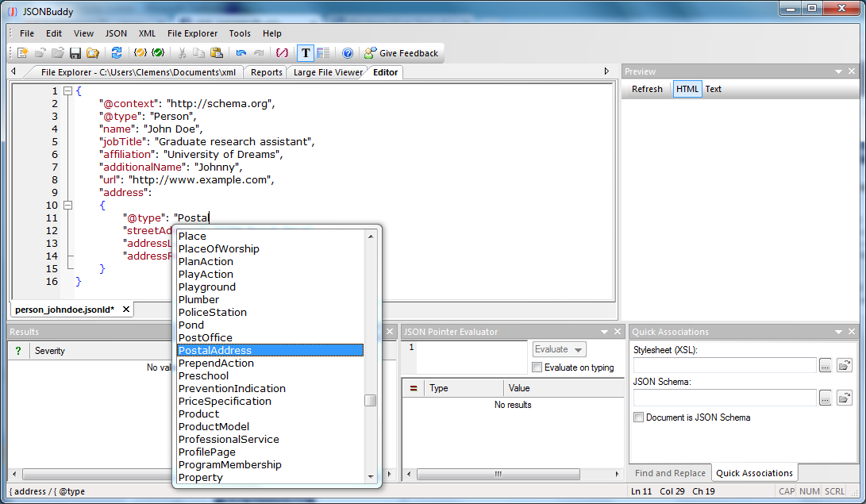This screenshot has height=504, width=866.
Task: Check well-formedness with yellow check icon
Action: coord(140,53)
